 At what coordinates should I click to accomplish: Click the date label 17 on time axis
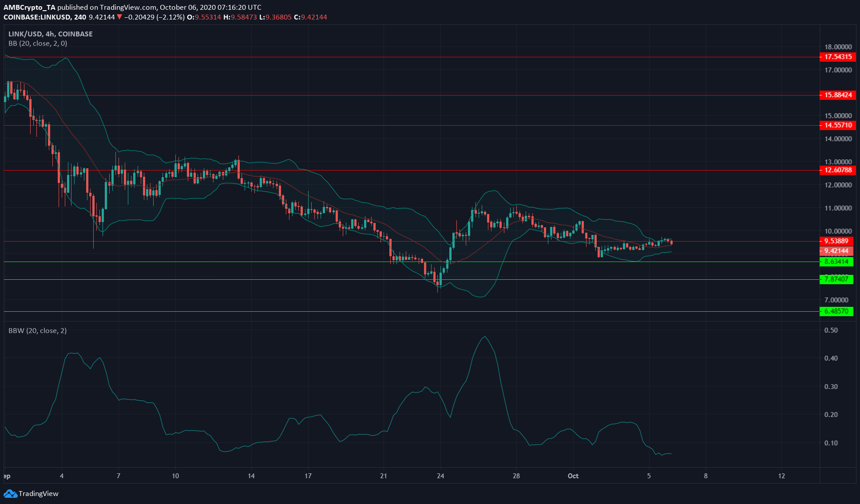coord(308,476)
